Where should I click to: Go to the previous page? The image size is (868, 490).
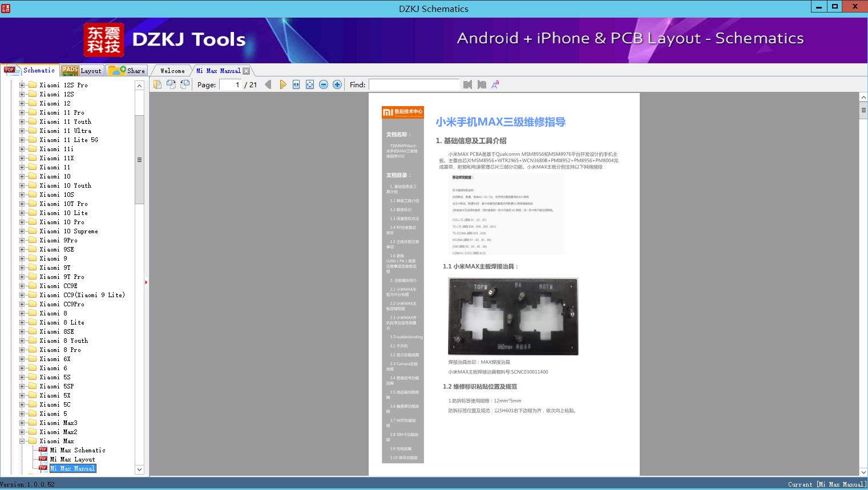click(x=268, y=84)
